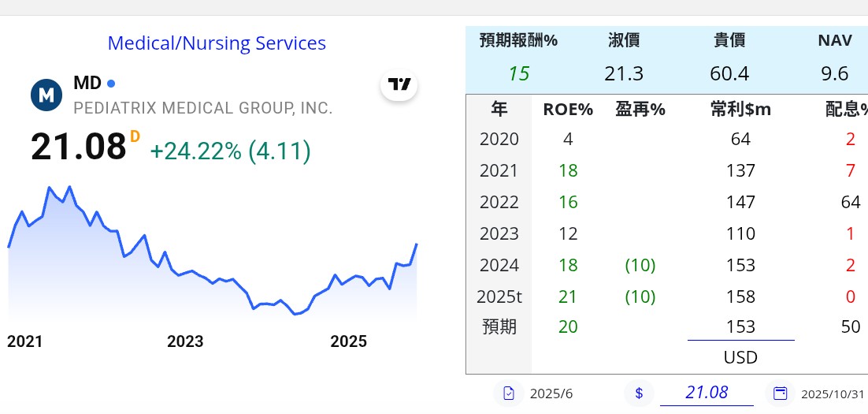Select the 2025t row label

click(499, 297)
